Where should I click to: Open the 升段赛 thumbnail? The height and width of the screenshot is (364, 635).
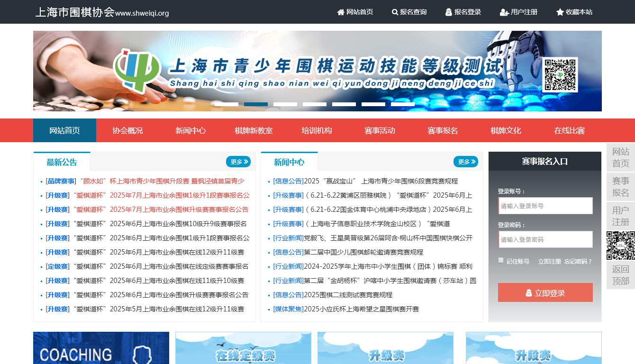click(534, 348)
